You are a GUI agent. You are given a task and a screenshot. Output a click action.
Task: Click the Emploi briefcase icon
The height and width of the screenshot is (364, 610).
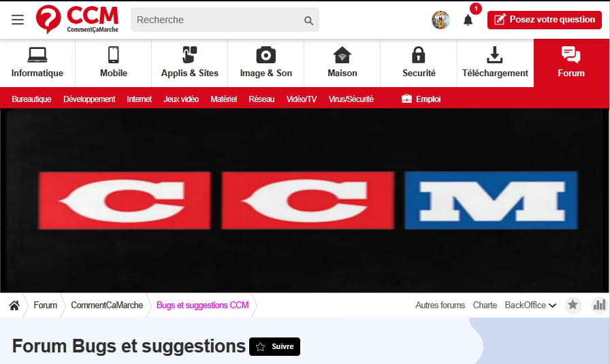(406, 99)
